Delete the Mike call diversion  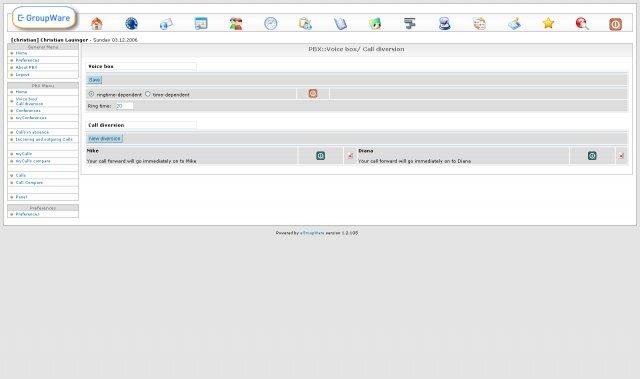tap(350, 156)
